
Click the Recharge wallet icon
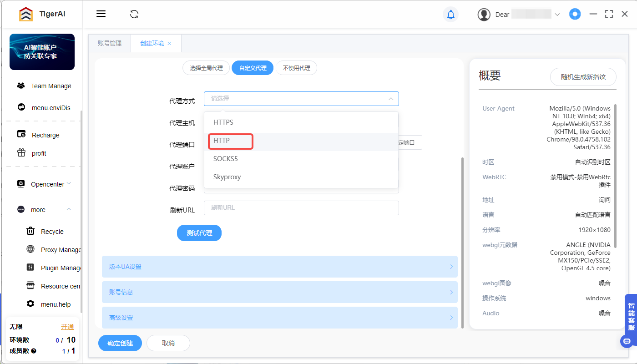tap(21, 134)
